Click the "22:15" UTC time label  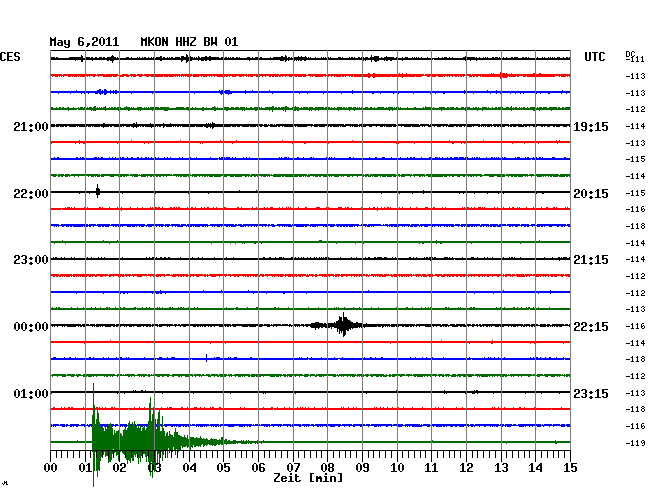point(591,327)
